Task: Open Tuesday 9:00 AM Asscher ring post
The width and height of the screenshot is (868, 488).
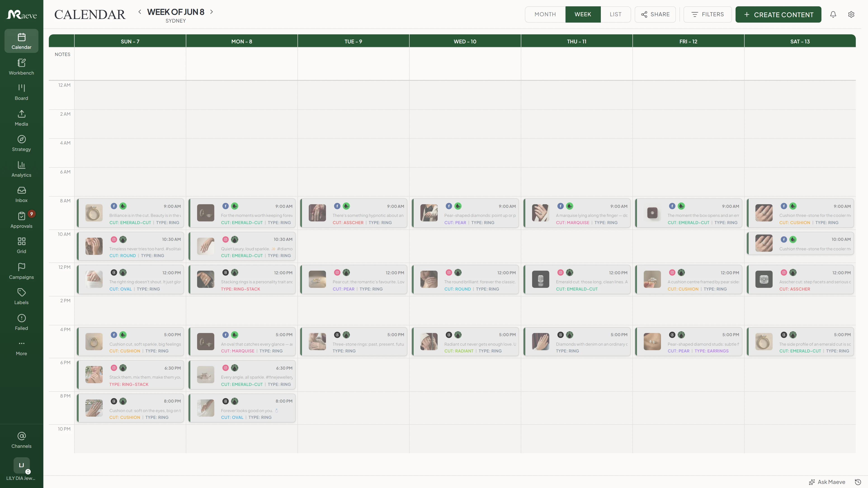Action: tap(354, 213)
